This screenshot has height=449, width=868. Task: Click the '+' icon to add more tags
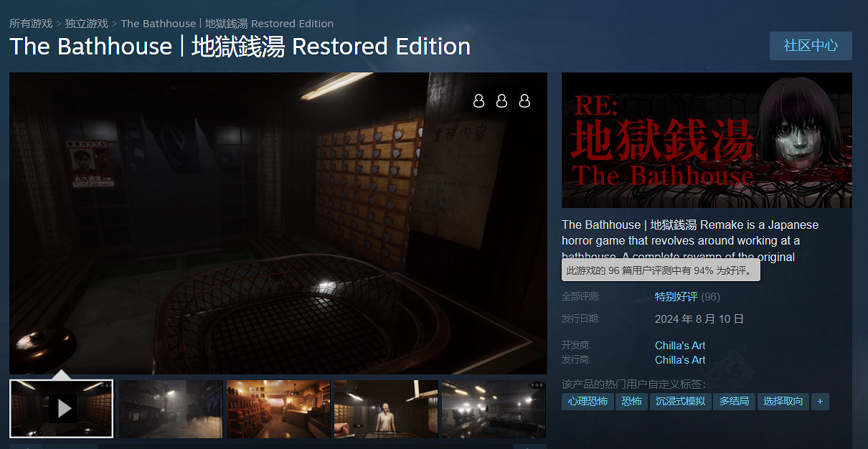(819, 402)
